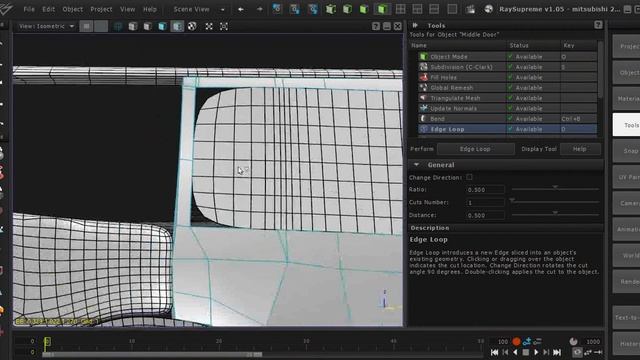640x360 pixels.
Task: Select the Edge Loop tool row
Action: (x=507, y=129)
